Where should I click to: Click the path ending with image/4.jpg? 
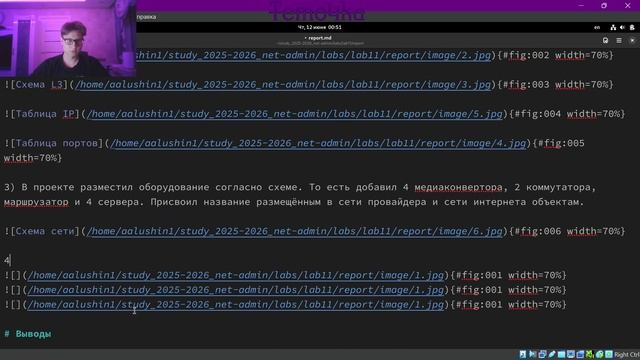point(318,143)
